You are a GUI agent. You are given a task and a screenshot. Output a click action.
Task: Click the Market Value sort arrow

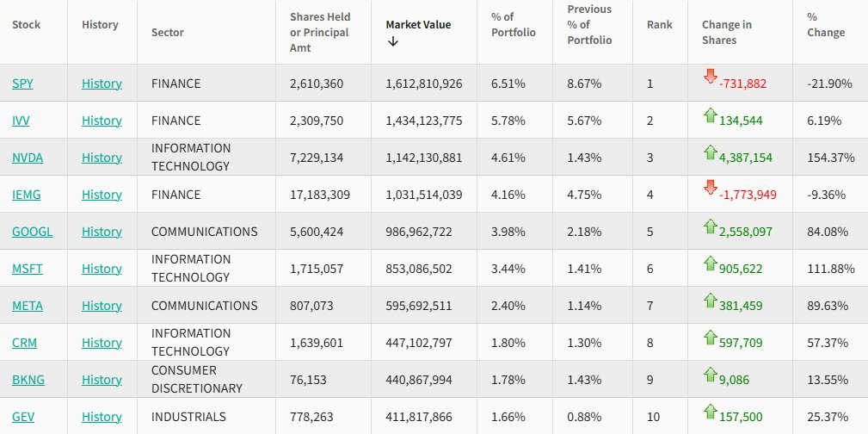[393, 42]
